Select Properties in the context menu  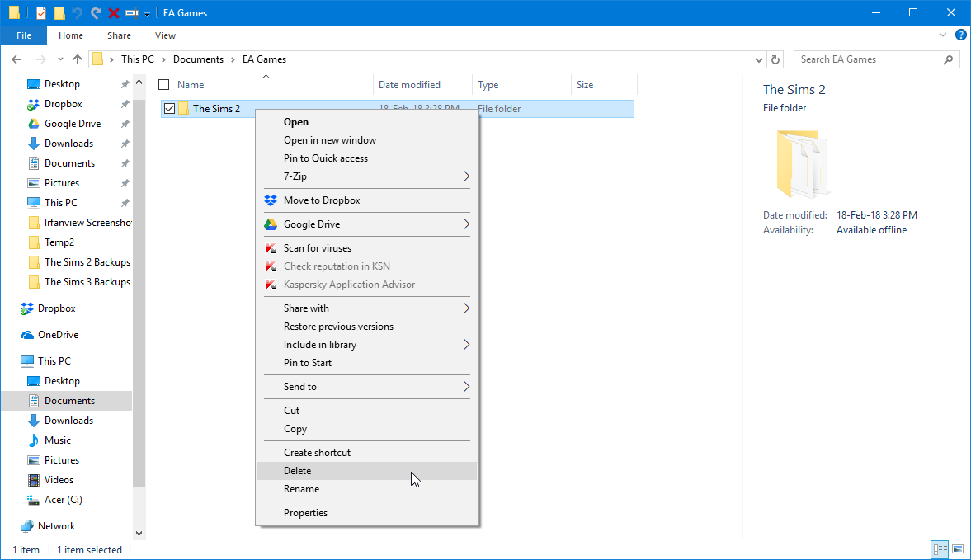(305, 513)
